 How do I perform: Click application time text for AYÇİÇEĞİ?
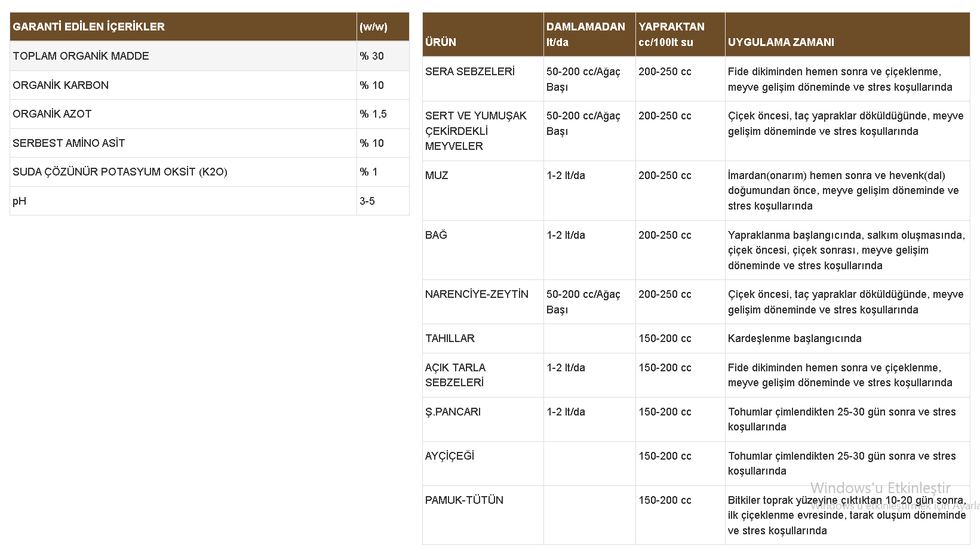[842, 463]
